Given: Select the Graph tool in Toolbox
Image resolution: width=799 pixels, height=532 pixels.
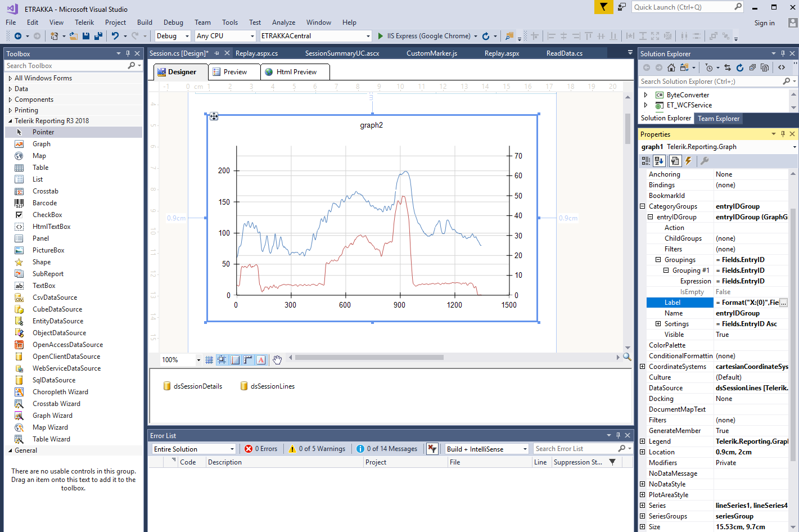Looking at the screenshot, I should pyautogui.click(x=74, y=144).
